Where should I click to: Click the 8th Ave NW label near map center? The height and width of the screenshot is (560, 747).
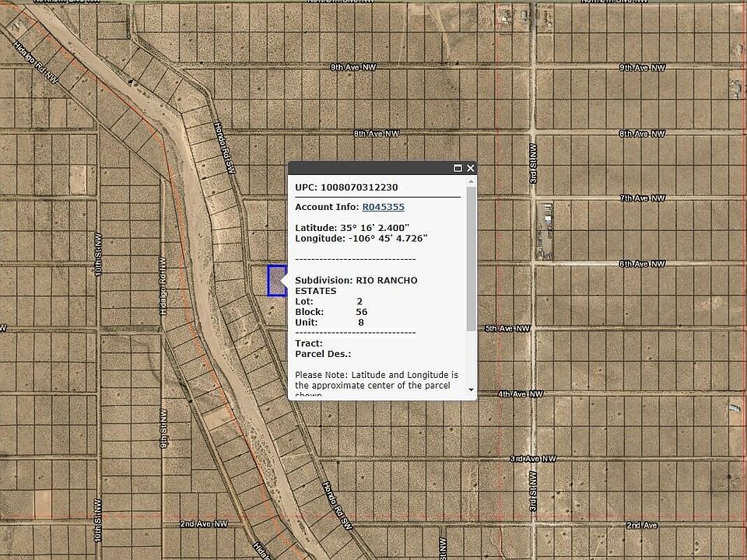(377, 134)
